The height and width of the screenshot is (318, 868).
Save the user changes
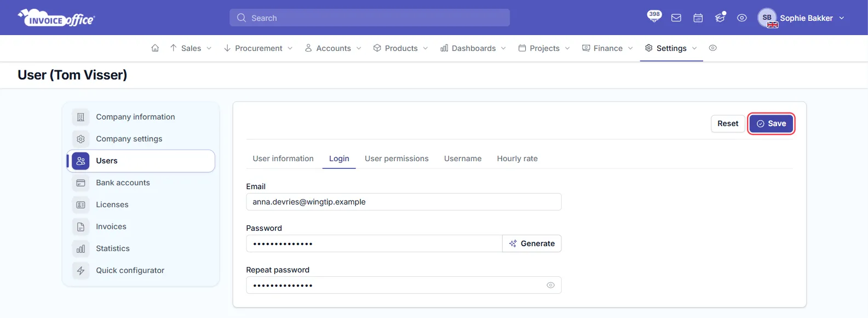[771, 123]
